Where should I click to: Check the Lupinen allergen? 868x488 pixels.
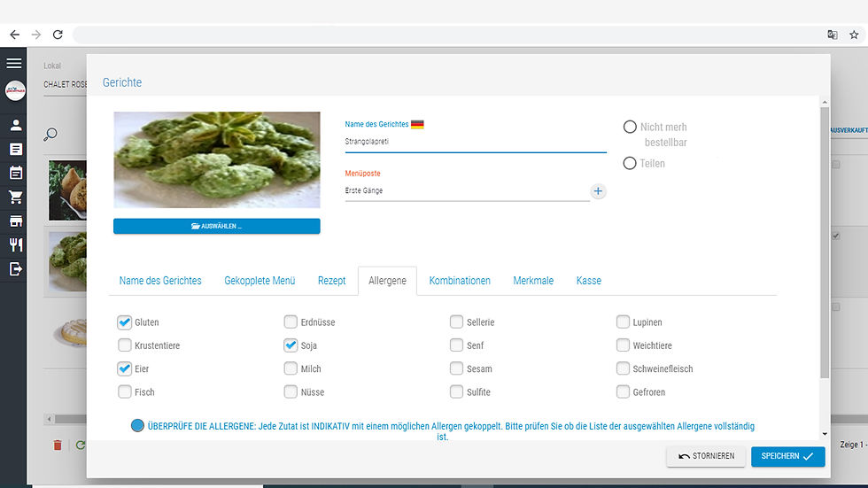point(623,322)
